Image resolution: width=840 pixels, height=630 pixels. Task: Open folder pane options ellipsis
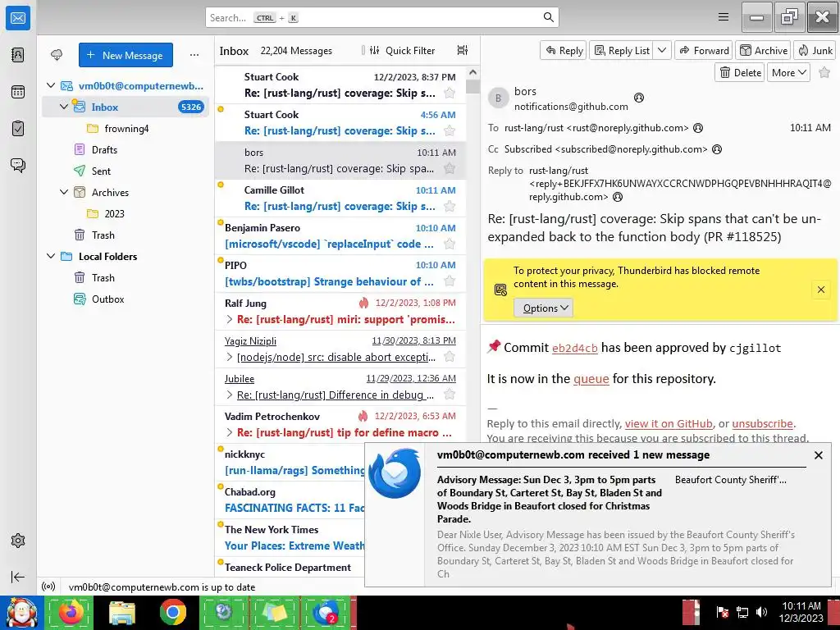point(194,55)
